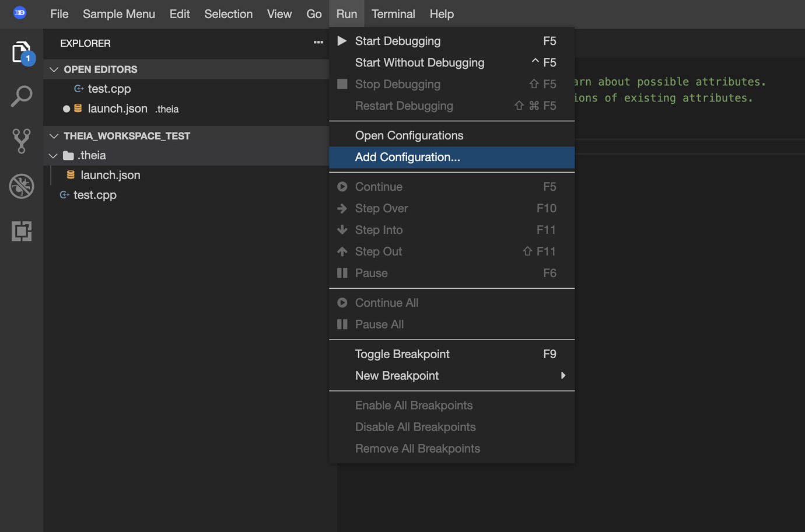Image resolution: width=805 pixels, height=532 pixels.
Task: Click the Theia logo in the top bar
Action: tap(20, 12)
